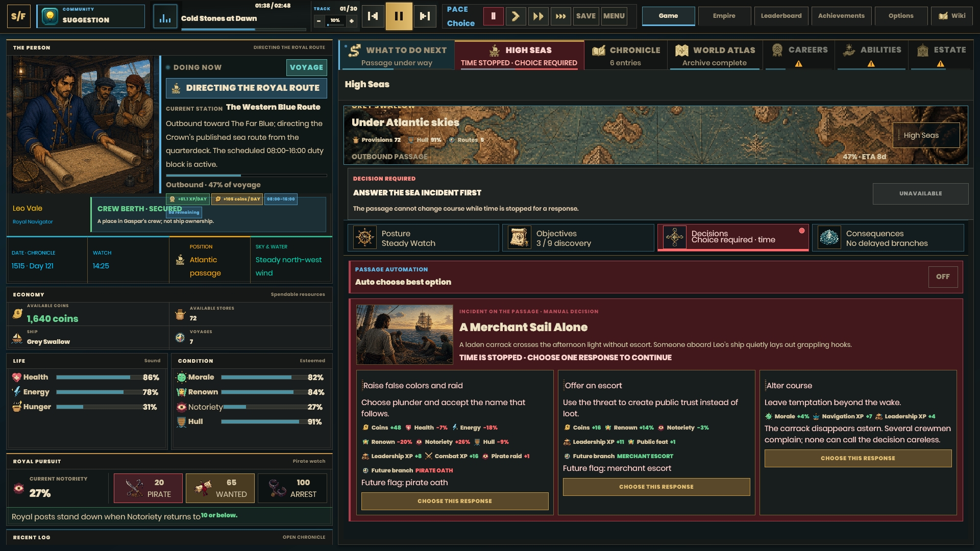This screenshot has width=980, height=551.
Task: Toggle Passage Automation OFF switch
Action: pos(943,277)
